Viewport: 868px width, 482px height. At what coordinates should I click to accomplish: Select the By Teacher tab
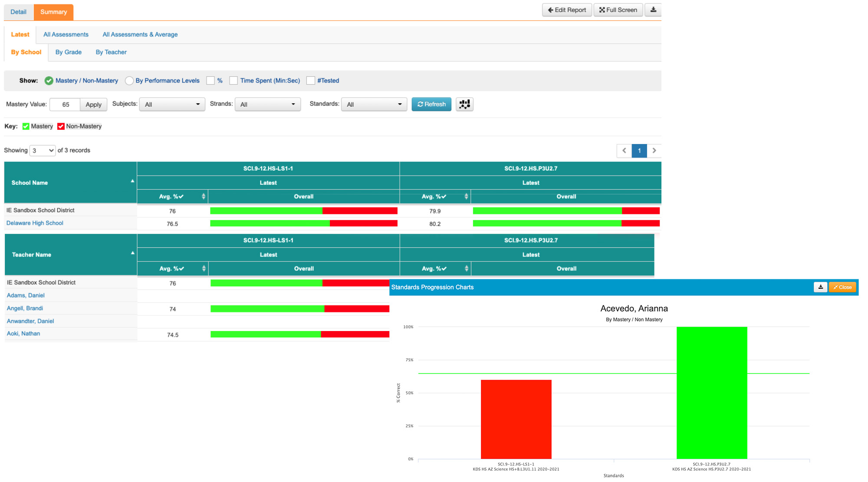coord(111,52)
